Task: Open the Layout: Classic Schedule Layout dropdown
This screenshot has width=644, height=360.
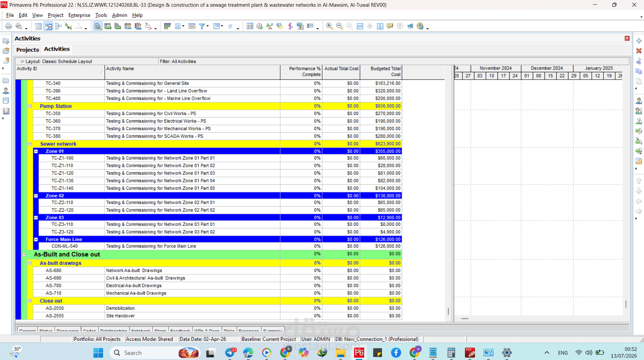Action: click(56, 61)
